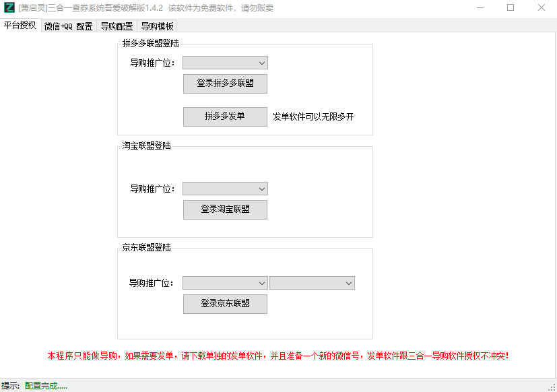
Task: Click the 提示: label in status bar
Action: click(x=10, y=386)
